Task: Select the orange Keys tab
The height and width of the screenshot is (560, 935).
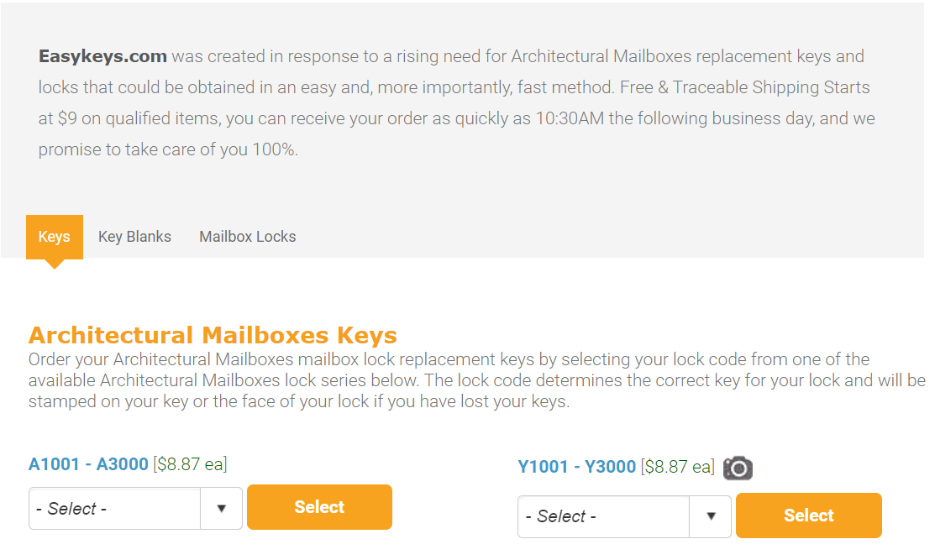Action: point(55,237)
